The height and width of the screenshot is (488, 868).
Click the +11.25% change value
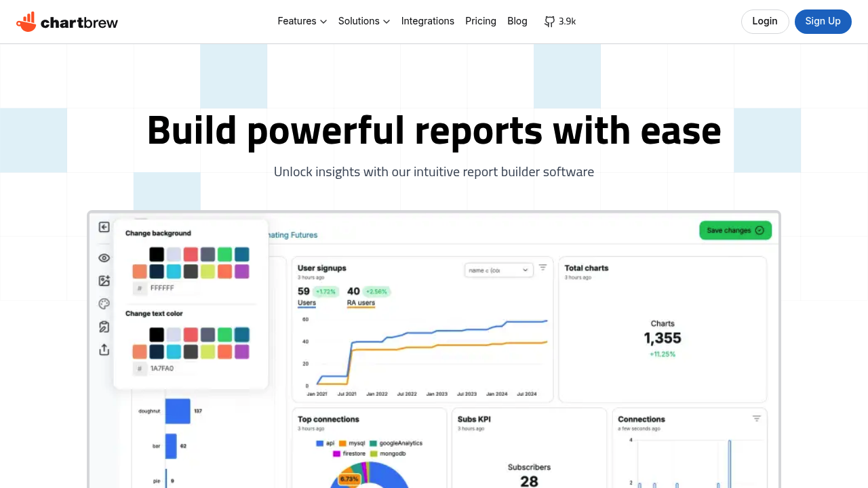[663, 354]
